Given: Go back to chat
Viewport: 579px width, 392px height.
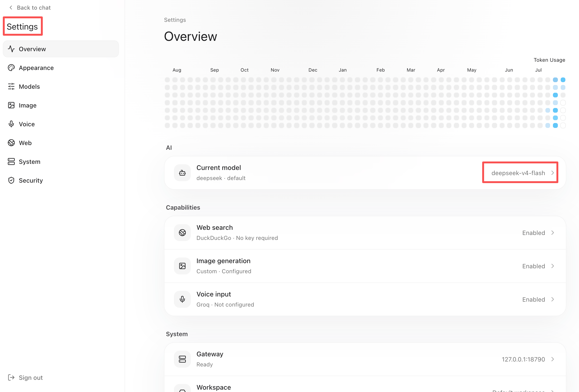Looking at the screenshot, I should click(x=30, y=8).
